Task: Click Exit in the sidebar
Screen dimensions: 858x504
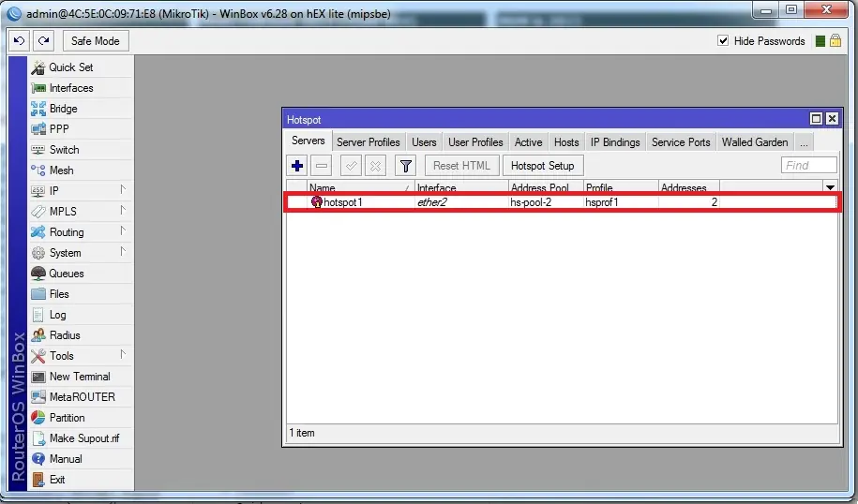Action: (x=81, y=480)
